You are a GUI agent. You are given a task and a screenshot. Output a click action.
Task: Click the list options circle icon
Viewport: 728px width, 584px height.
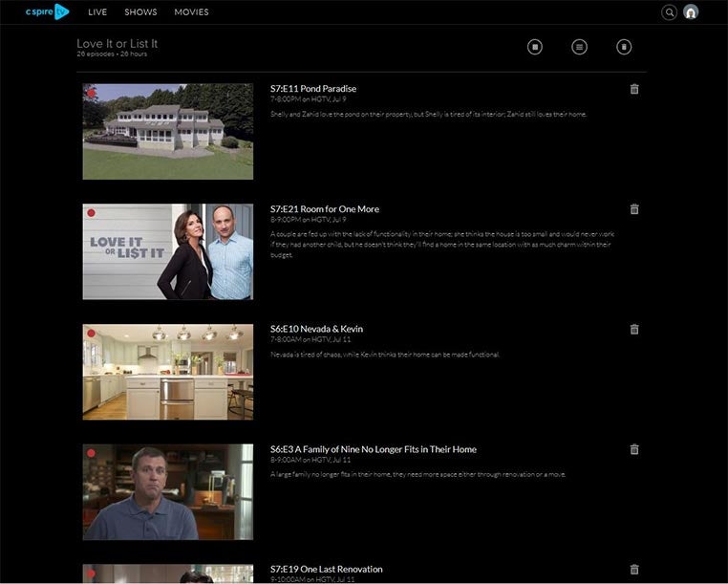click(579, 47)
